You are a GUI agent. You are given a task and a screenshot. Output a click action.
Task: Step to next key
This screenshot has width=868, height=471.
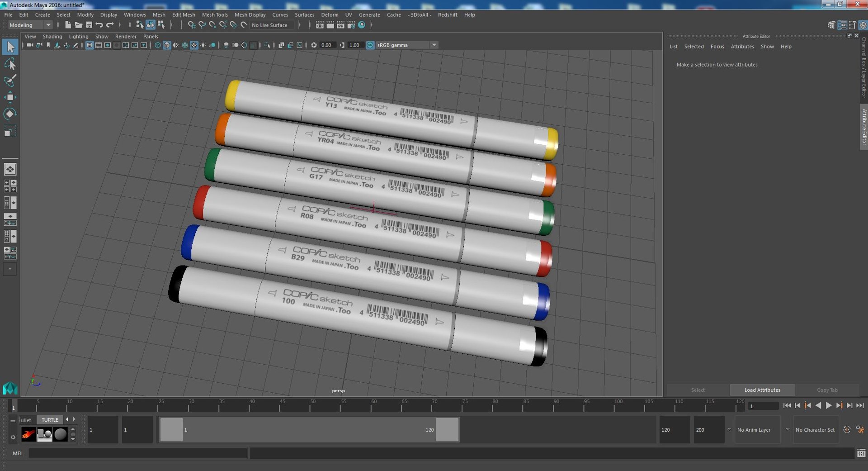click(839, 406)
